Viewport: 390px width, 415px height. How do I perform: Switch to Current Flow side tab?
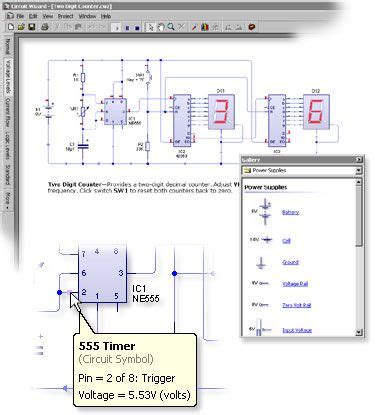[x=8, y=113]
